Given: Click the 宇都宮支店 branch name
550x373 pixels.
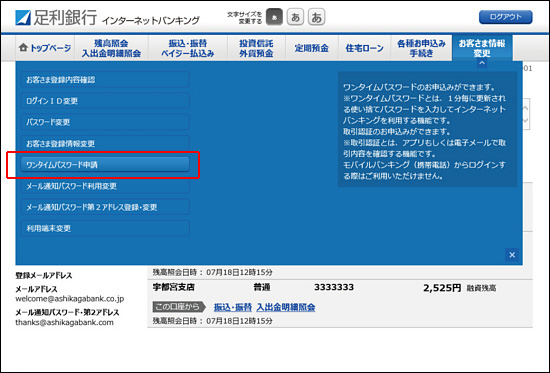Looking at the screenshot, I should 173,287.
